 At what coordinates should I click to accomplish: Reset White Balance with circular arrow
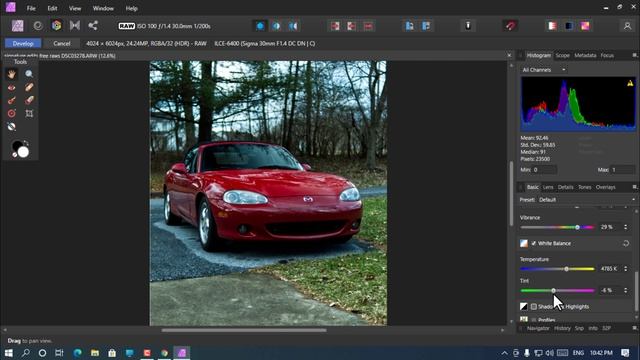[x=626, y=243]
